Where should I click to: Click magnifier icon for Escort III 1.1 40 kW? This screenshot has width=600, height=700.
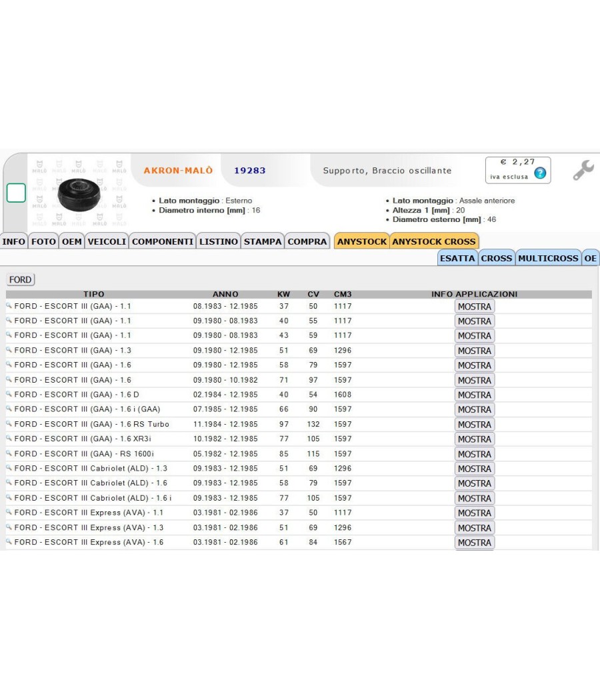point(9,321)
